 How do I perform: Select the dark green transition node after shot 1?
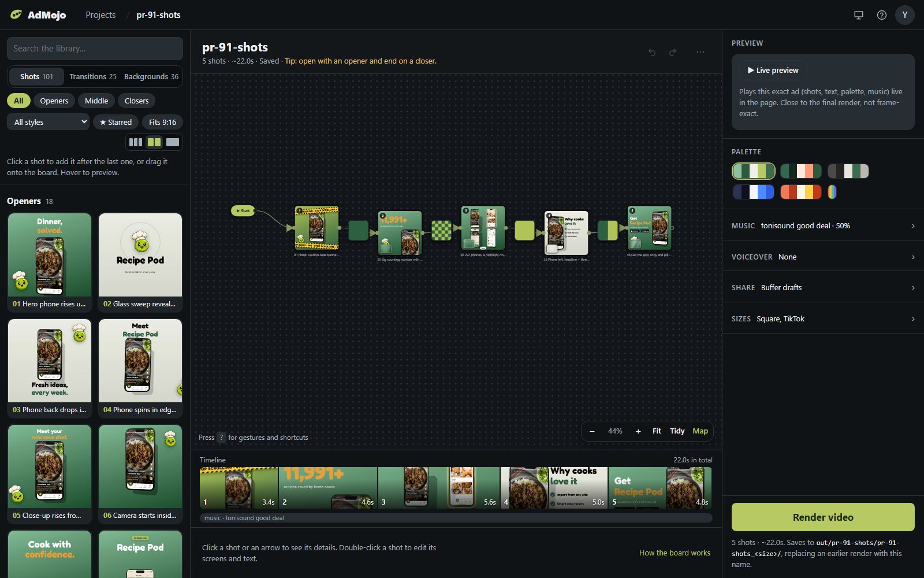tap(358, 230)
